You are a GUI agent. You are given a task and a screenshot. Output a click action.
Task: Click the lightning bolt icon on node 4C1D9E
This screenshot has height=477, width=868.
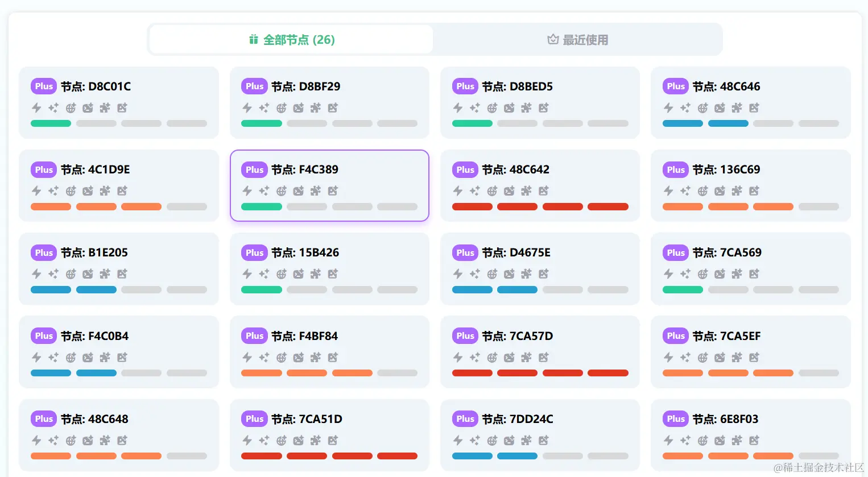click(36, 190)
